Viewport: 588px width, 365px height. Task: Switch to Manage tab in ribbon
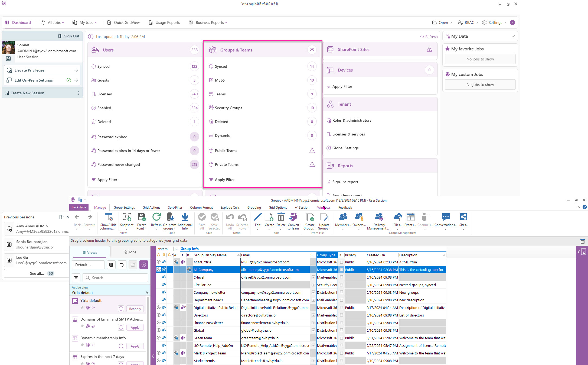click(x=100, y=207)
